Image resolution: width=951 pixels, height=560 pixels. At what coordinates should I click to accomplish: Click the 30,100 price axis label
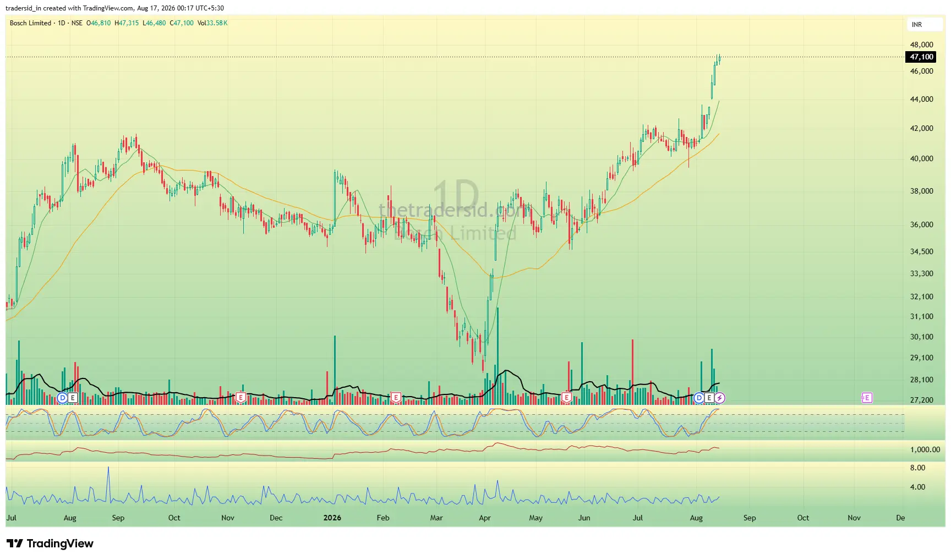pos(922,337)
